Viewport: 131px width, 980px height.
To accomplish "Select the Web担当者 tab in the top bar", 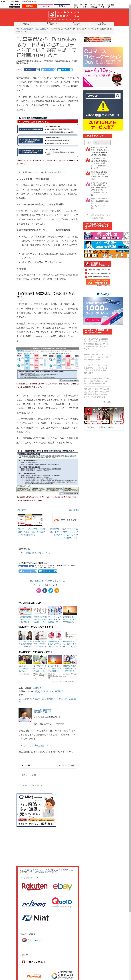I will point(46,6).
